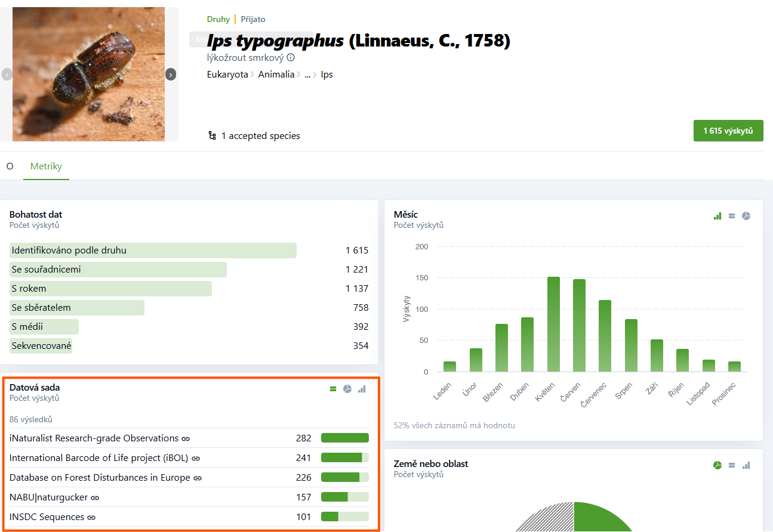This screenshot has width=773, height=532.
Task: Click the NABU|naturgucker dataset name
Action: pos(49,497)
